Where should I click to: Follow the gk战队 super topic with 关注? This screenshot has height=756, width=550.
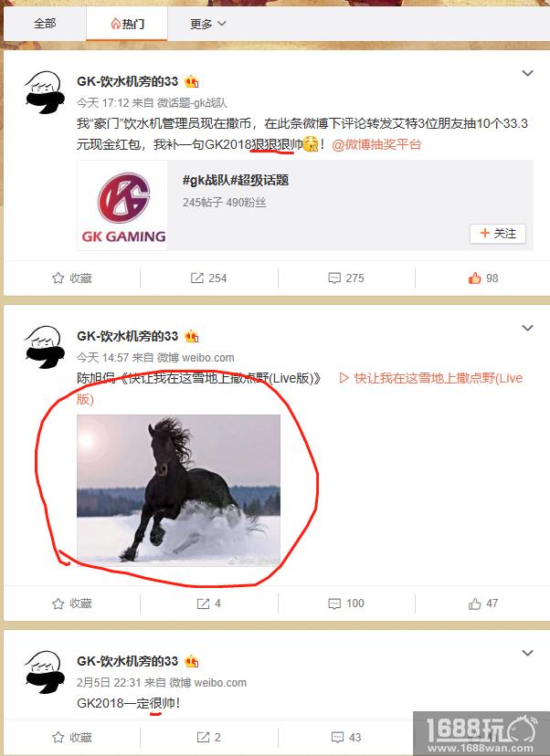click(497, 234)
